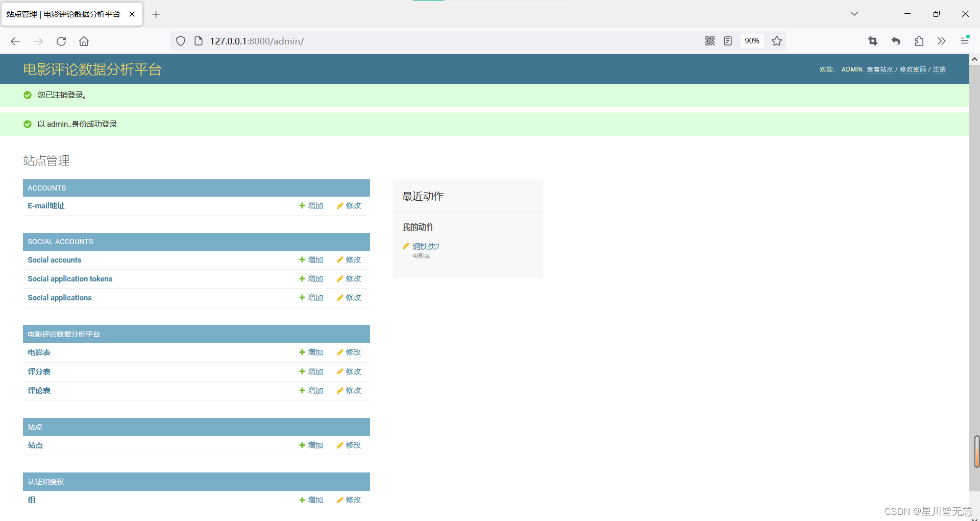980x521 pixels.
Task: Click 修改 next to 评论表
Action: (349, 391)
